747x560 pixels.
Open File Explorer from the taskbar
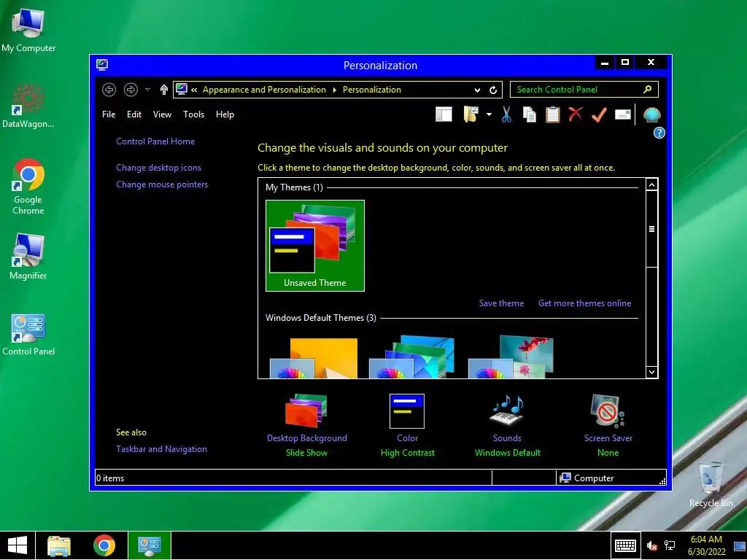coord(59,545)
